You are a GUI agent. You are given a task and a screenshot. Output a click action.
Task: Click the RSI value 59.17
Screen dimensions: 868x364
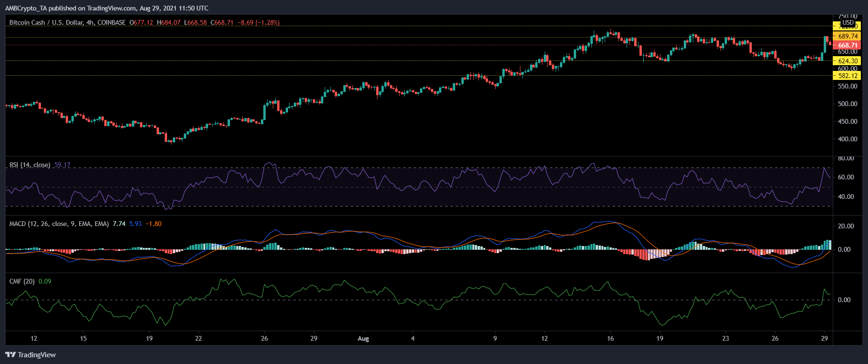point(62,165)
